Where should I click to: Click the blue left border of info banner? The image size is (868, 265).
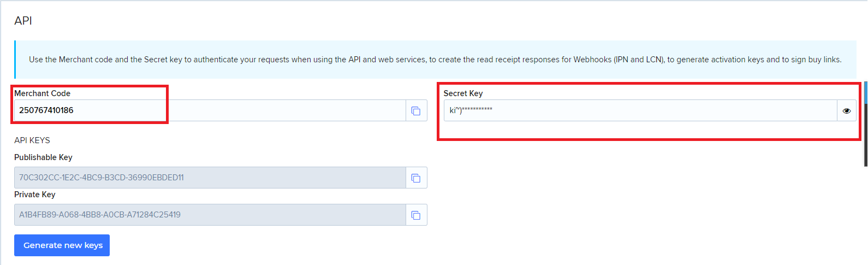click(x=15, y=60)
